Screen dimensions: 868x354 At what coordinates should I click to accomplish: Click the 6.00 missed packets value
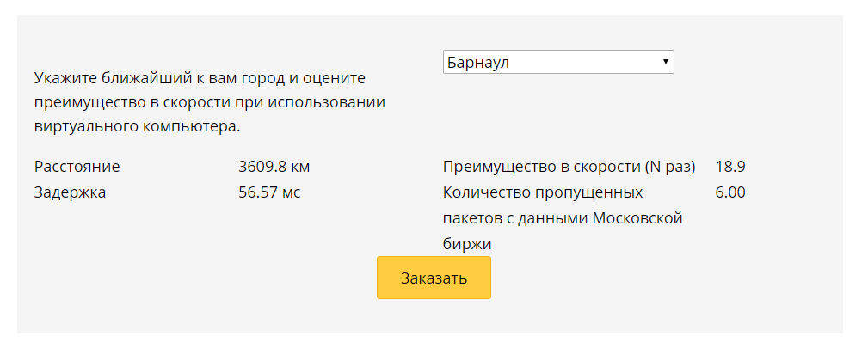click(x=730, y=192)
